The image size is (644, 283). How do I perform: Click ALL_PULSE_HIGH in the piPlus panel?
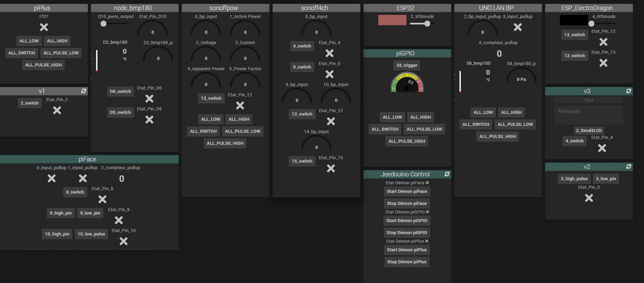45,65
